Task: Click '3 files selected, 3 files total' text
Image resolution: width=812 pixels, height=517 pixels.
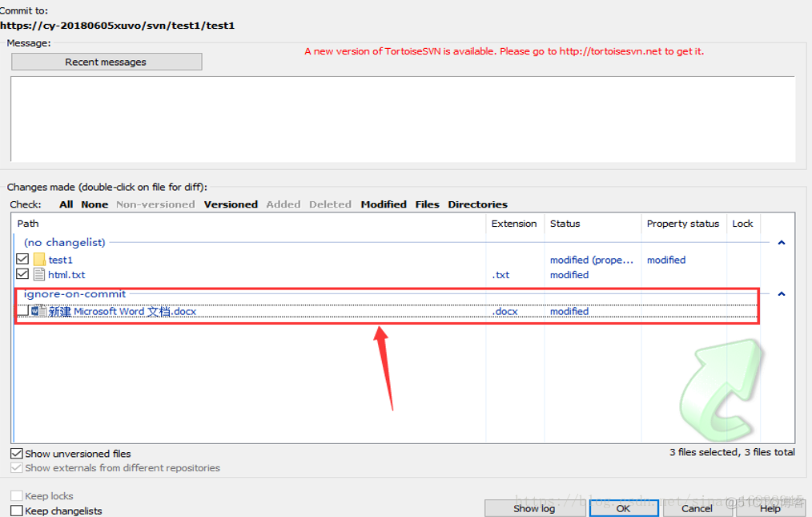Action: click(732, 452)
